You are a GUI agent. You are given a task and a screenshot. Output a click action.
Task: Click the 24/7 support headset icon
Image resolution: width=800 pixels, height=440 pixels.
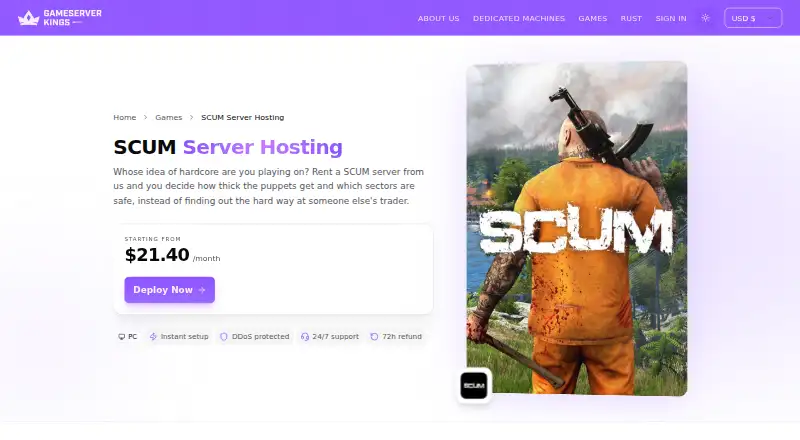305,337
